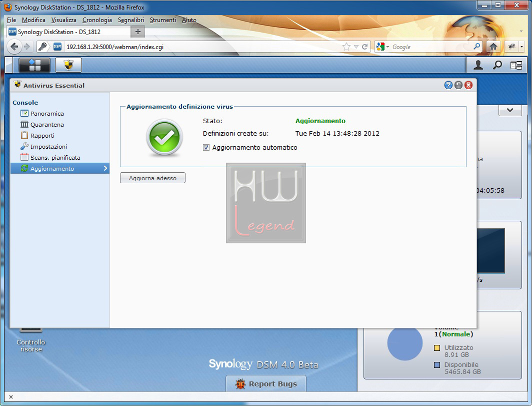The width and height of the screenshot is (532, 406).
Task: Open the Cronologia menu
Action: pos(97,20)
